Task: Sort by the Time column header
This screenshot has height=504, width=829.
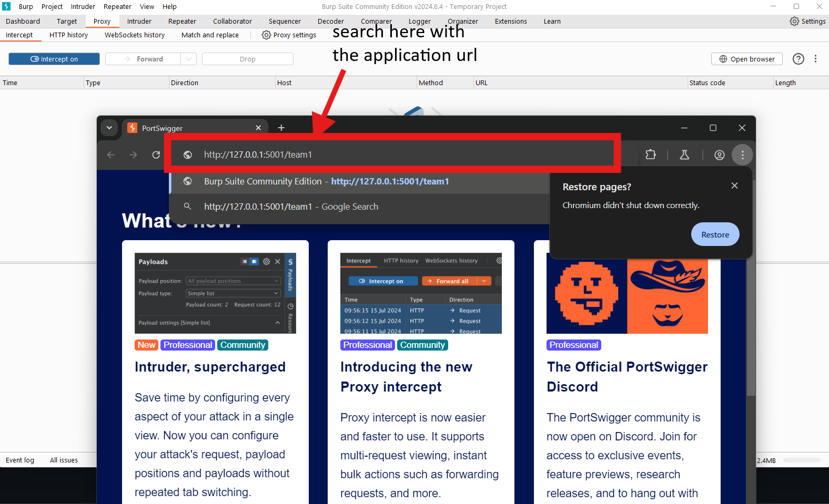Action: [x=42, y=83]
